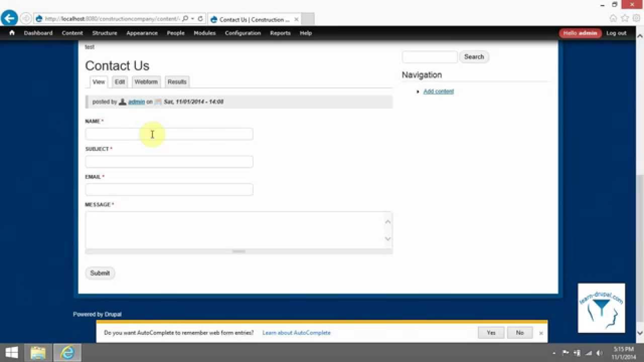644x362 pixels.
Task: Open the address bar dropdown arrow
Action: point(193,19)
